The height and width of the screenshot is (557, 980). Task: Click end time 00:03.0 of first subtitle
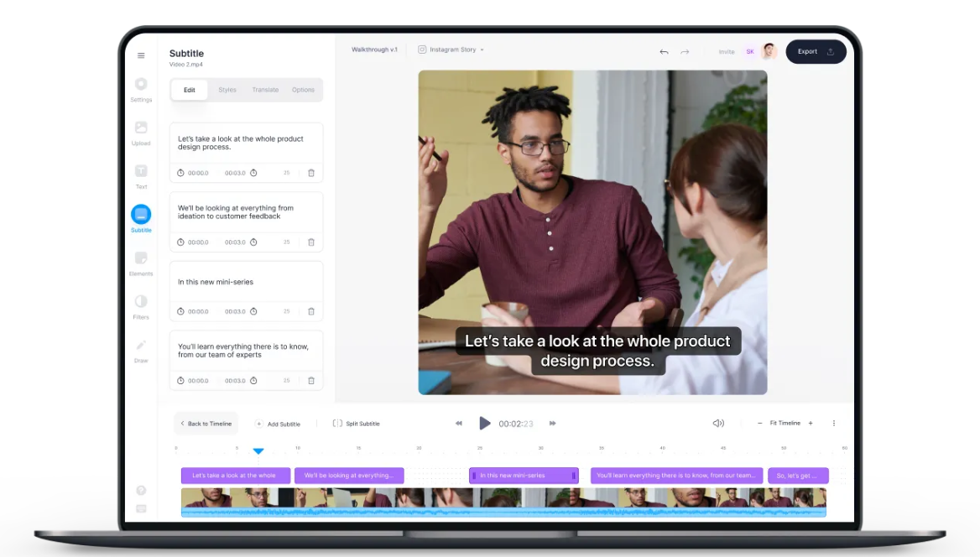[235, 173]
